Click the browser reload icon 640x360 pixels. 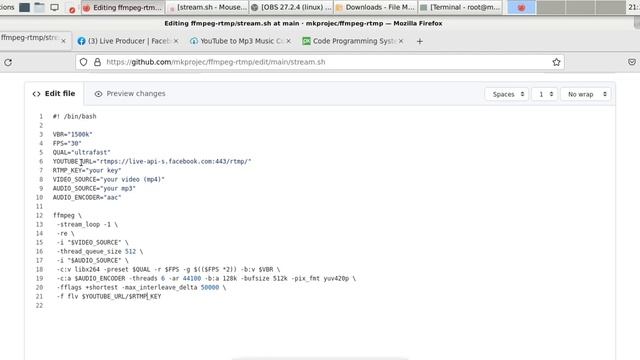pos(8,62)
